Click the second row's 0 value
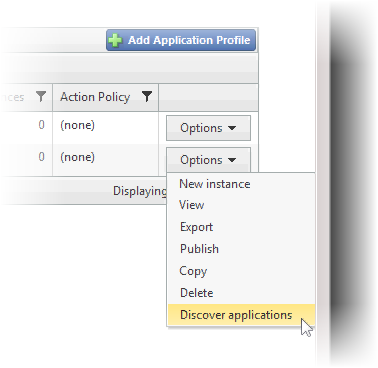The width and height of the screenshot is (378, 368). 41,157
